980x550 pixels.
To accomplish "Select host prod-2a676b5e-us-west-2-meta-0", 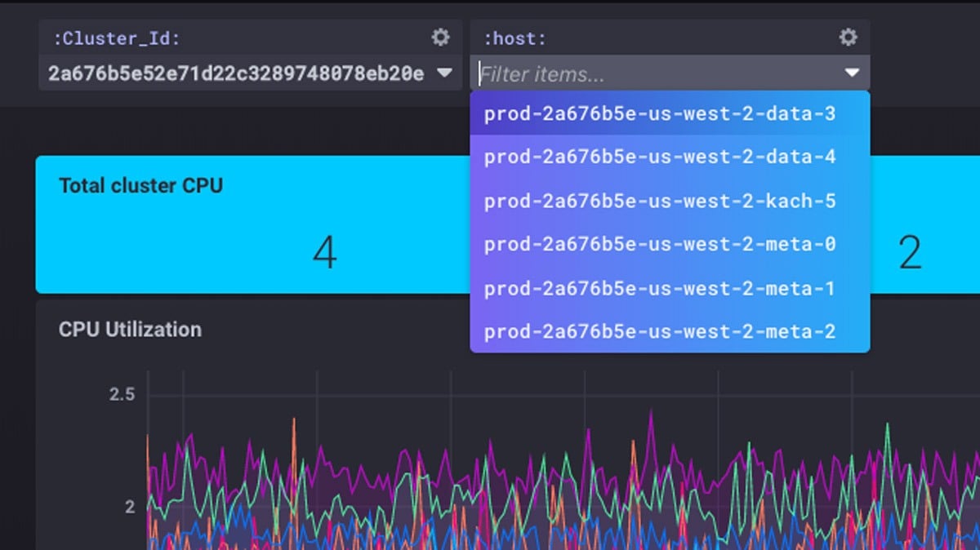I will click(x=660, y=244).
